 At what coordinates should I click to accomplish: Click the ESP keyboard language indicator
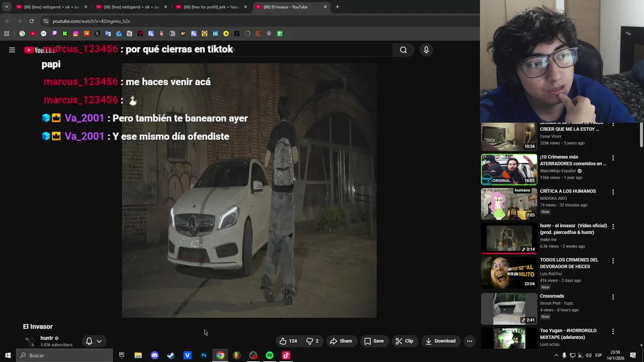click(598, 355)
